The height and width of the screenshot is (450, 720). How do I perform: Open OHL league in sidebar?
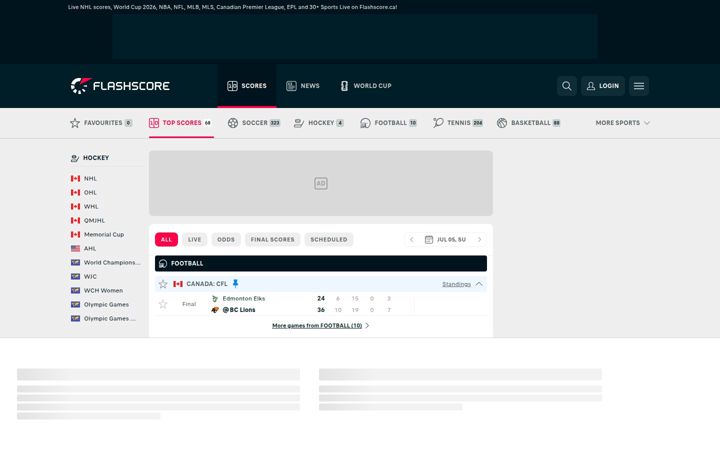pos(90,192)
